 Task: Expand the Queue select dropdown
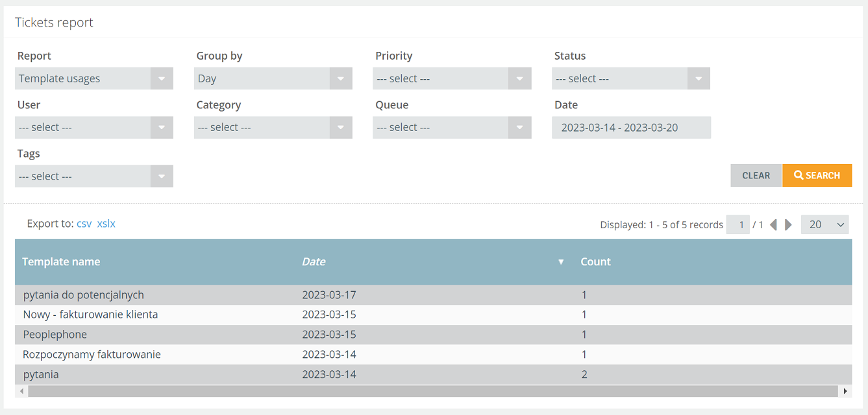click(x=452, y=127)
